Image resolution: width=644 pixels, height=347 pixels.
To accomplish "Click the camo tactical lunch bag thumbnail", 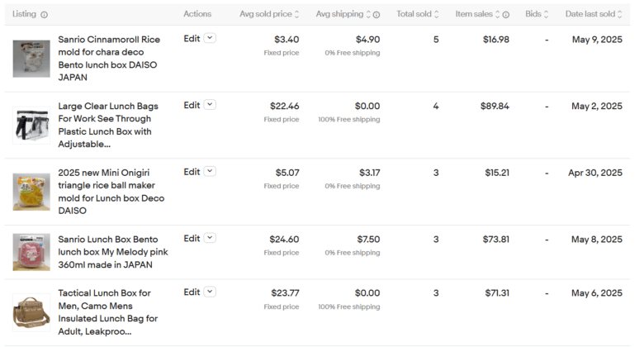I will point(31,311).
